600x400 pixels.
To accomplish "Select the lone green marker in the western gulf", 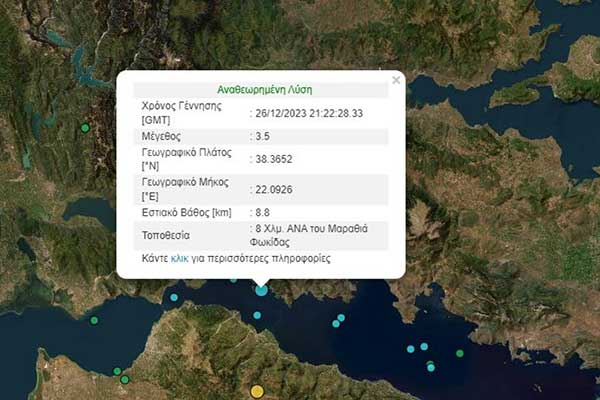I will 94,320.
